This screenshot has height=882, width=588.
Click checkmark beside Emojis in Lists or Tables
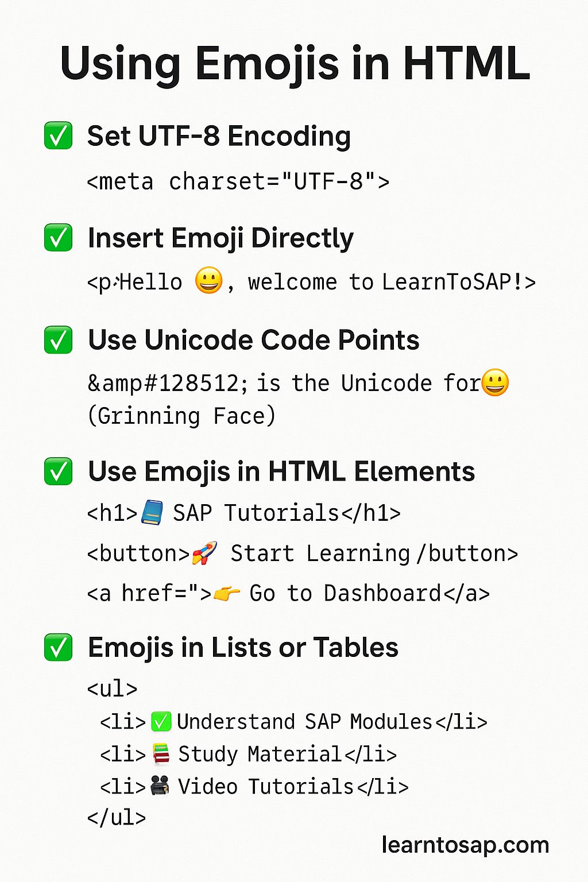point(59,647)
